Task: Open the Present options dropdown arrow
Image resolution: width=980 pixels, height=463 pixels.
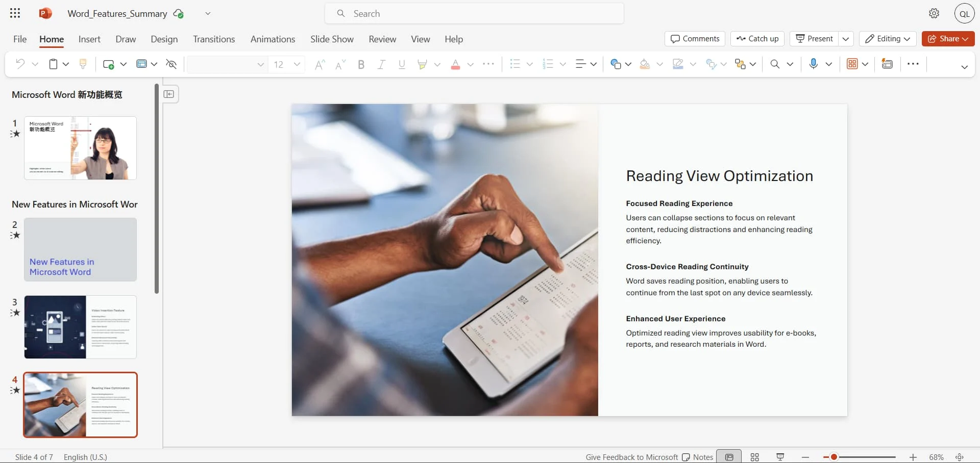Action: [x=846, y=39]
